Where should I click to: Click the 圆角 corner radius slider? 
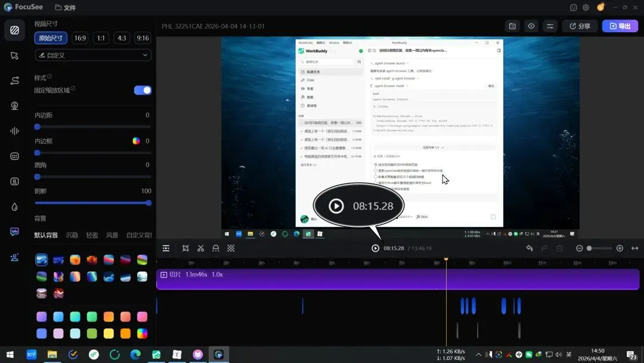point(93,177)
